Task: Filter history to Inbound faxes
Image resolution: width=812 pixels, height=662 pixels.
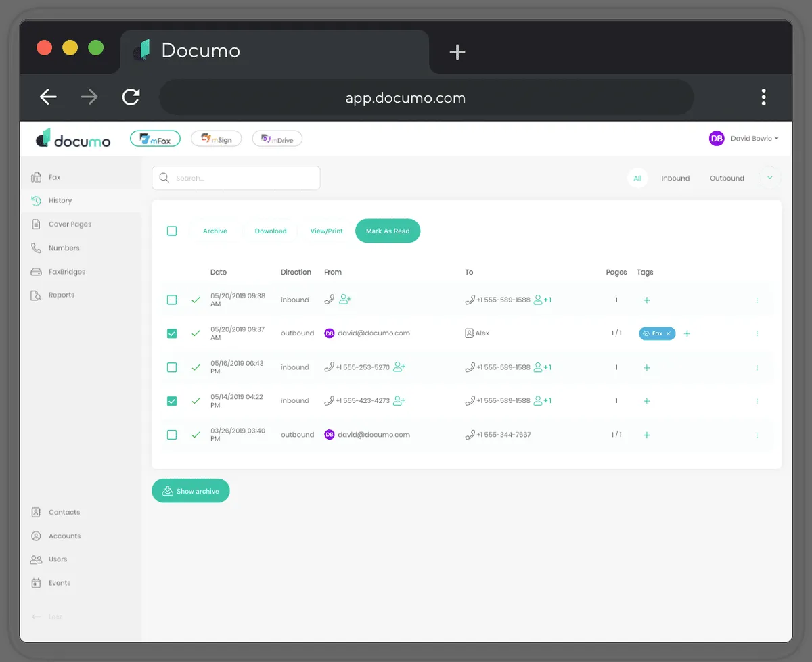Action: 675,179
